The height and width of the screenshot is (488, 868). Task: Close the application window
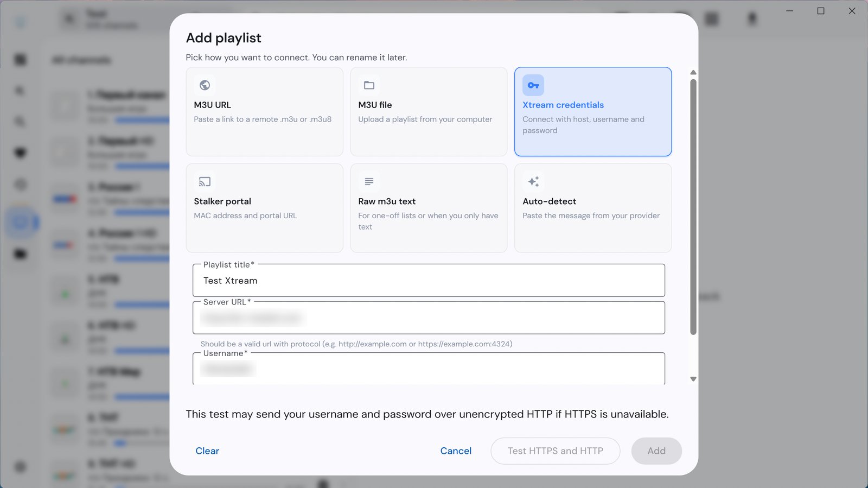(x=852, y=11)
